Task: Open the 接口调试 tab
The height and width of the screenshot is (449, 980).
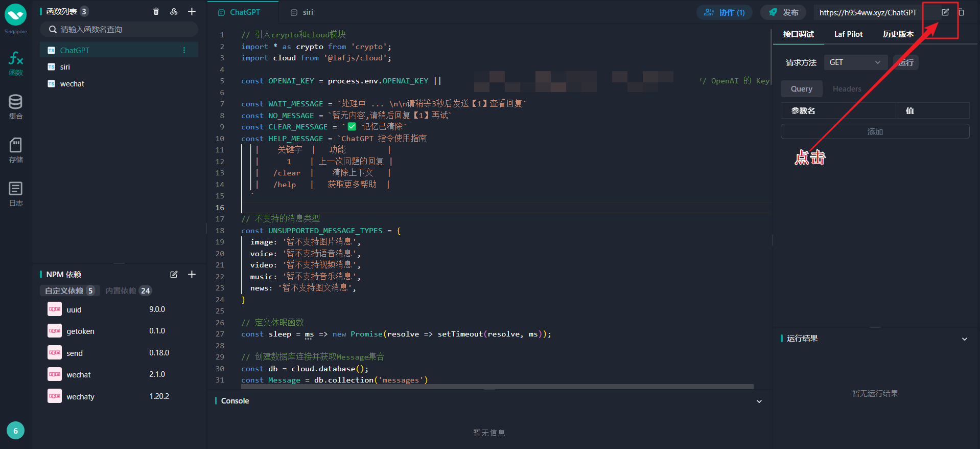Action: pos(798,34)
